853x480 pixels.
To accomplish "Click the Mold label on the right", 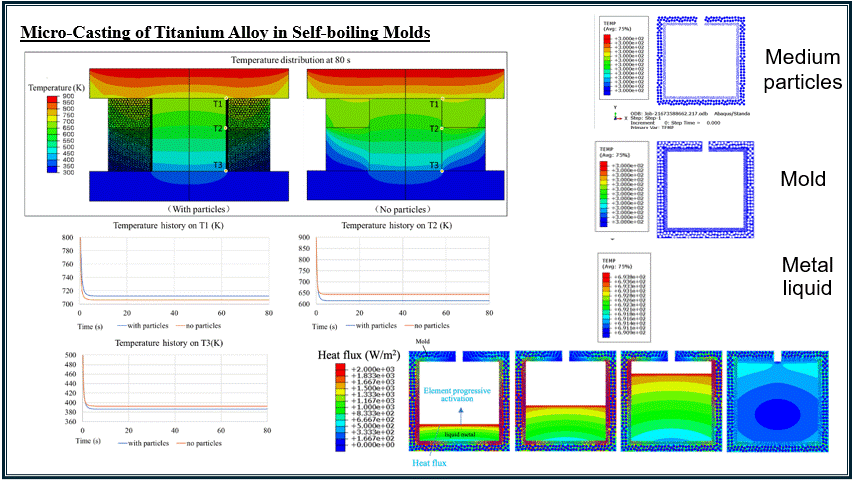I will click(x=803, y=179).
